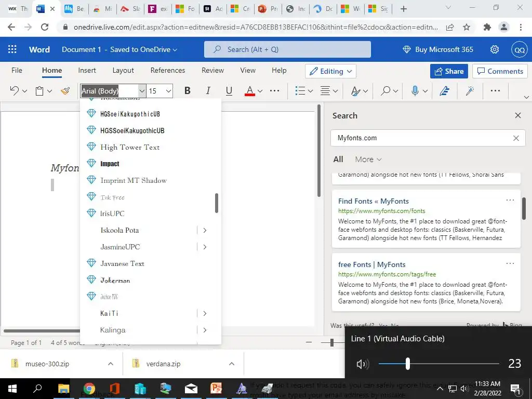Open the font size dropdown arrow
The height and width of the screenshot is (399, 532).
coord(168,91)
